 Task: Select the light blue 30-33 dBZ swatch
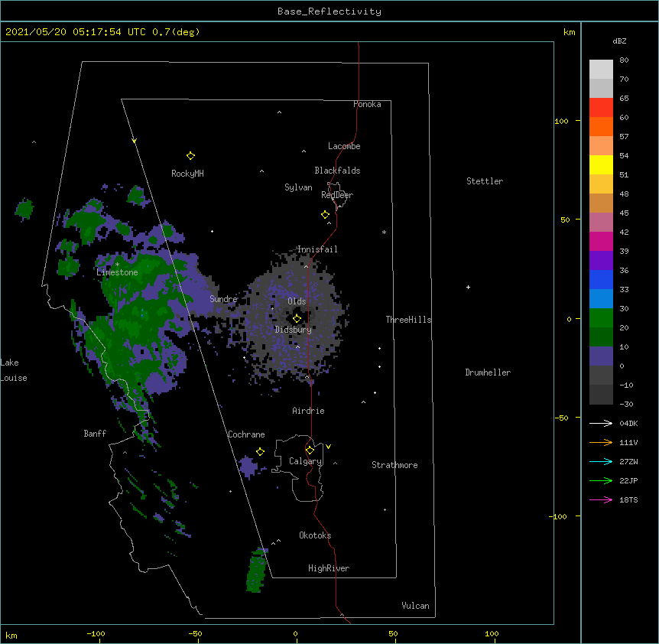601,298
